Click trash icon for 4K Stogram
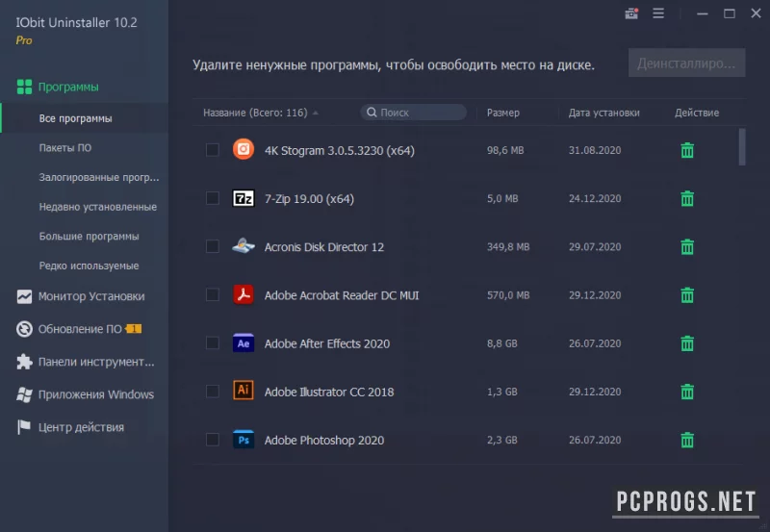770x532 pixels. click(687, 150)
